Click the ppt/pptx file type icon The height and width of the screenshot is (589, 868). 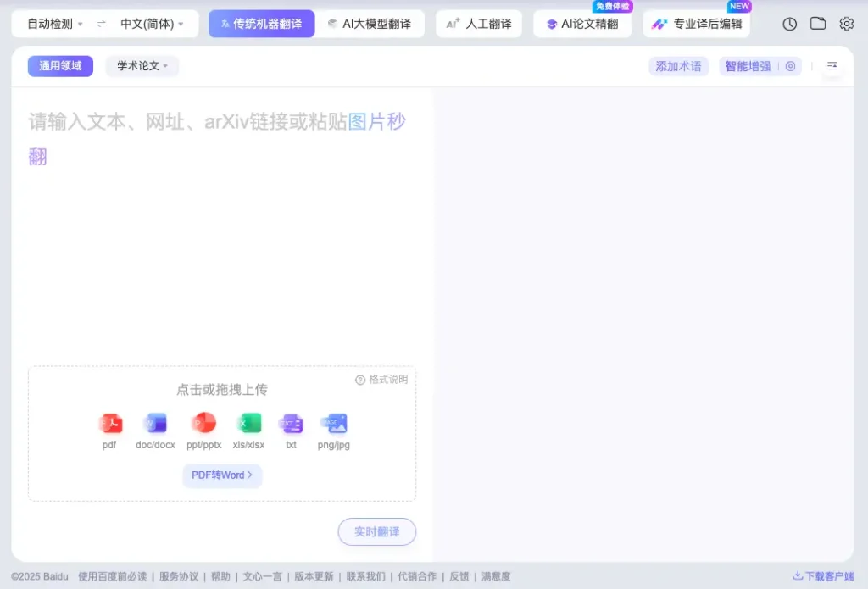[203, 424]
